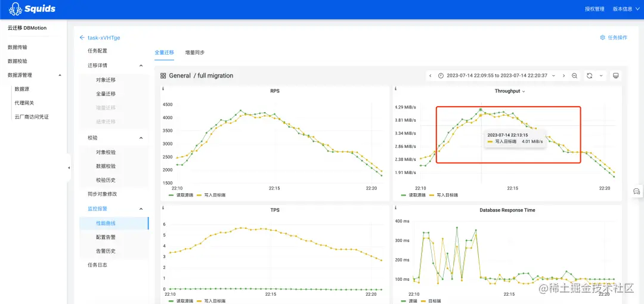
Task: Refresh the dashboard
Action: [589, 76]
